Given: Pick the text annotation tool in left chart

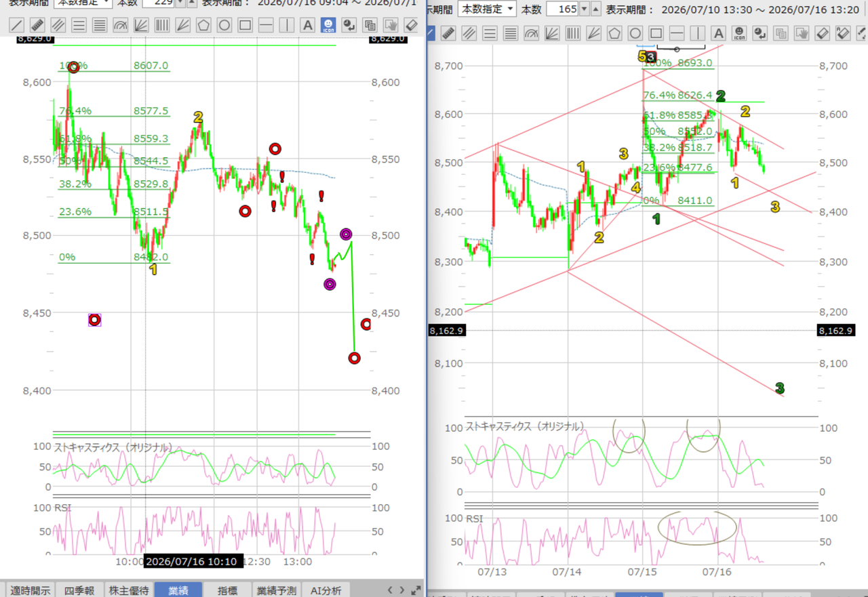Looking at the screenshot, I should pos(307,26).
